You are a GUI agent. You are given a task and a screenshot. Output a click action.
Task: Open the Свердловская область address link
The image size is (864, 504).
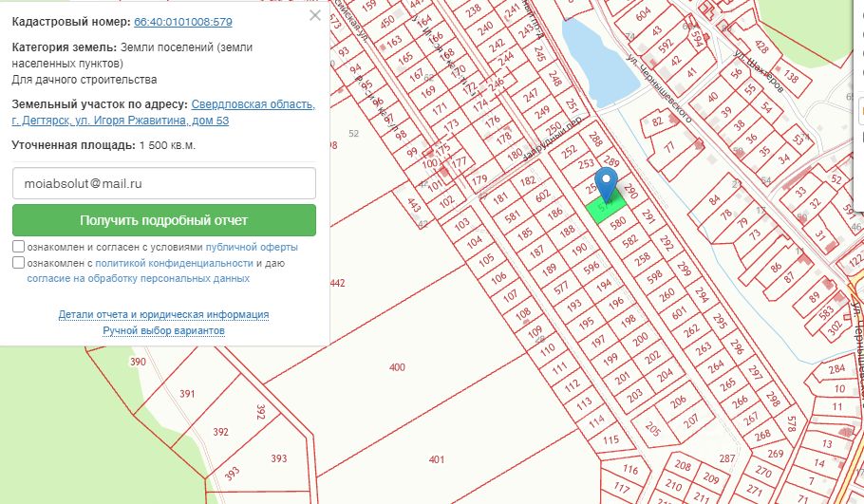point(163,112)
